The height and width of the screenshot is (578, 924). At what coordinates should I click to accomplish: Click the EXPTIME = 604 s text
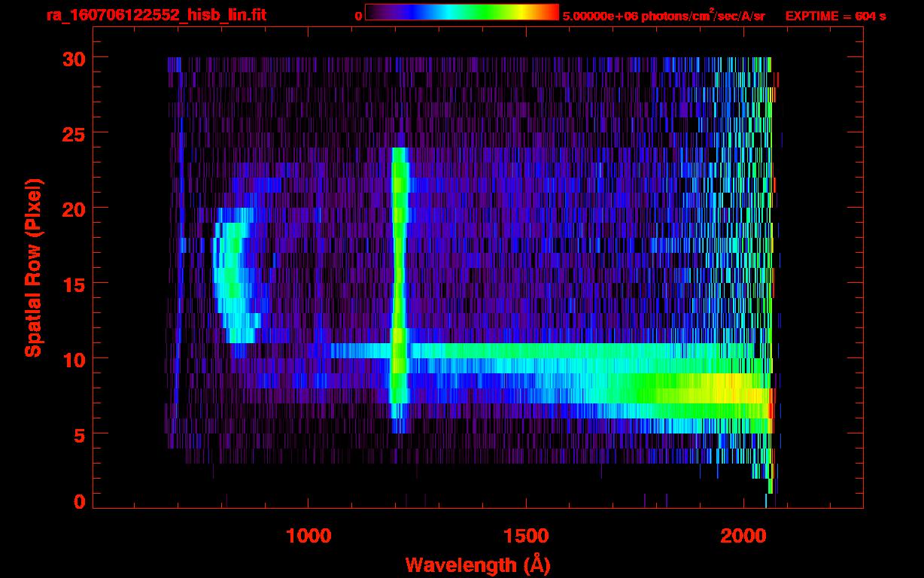pos(835,16)
